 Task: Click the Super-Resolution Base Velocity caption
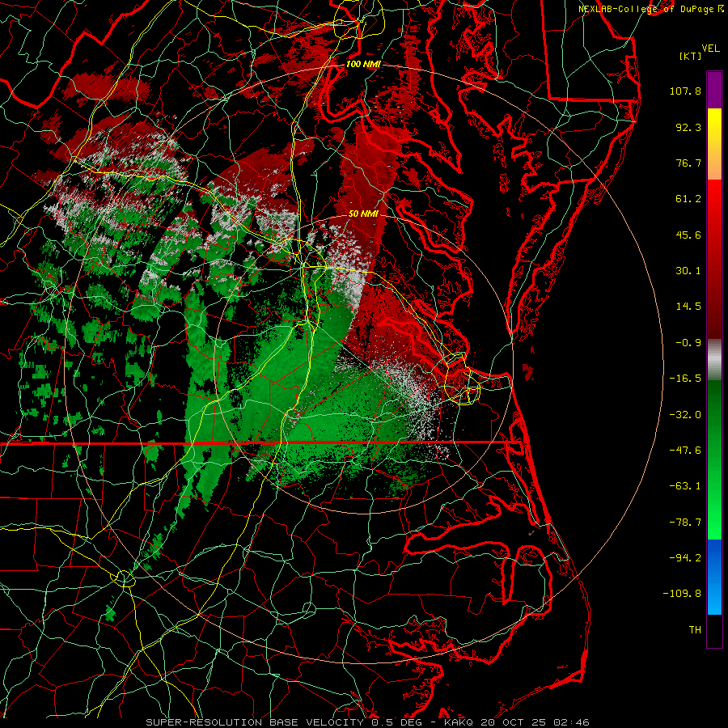[x=368, y=722]
